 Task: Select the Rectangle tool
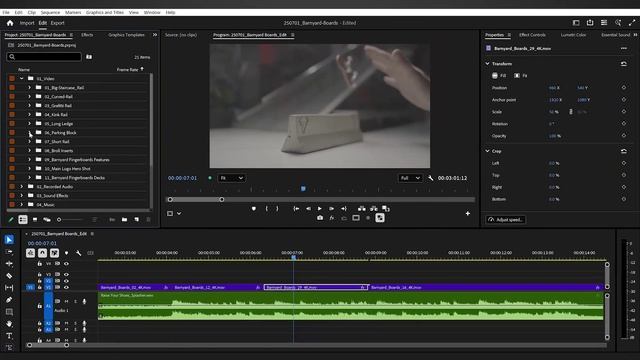click(x=9, y=312)
